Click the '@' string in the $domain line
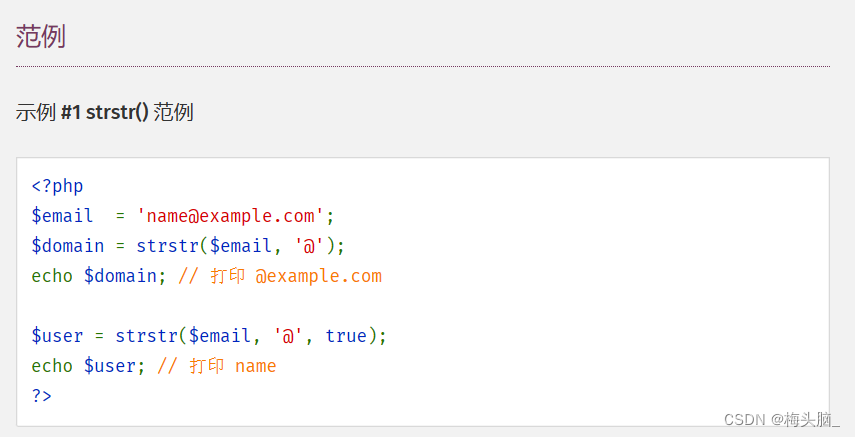This screenshot has height=437, width=855. 309,246
